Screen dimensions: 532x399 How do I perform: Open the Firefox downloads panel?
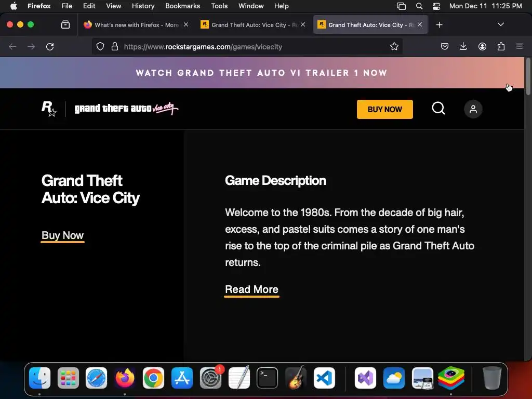pos(463,46)
